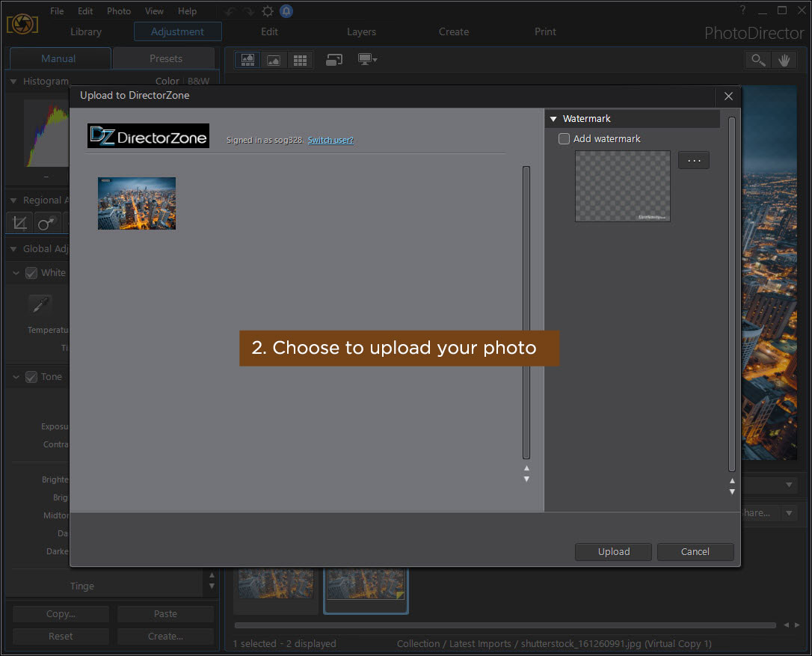This screenshot has width=812, height=656.
Task: Switch to the Presets tab
Action: 165,58
